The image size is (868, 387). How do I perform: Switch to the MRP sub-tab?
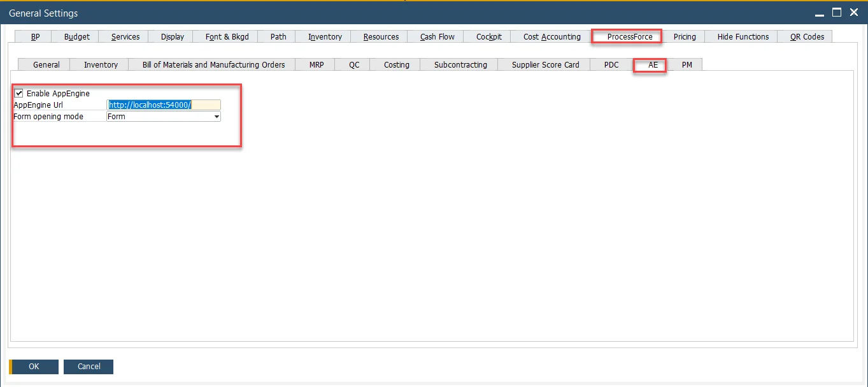pyautogui.click(x=317, y=64)
